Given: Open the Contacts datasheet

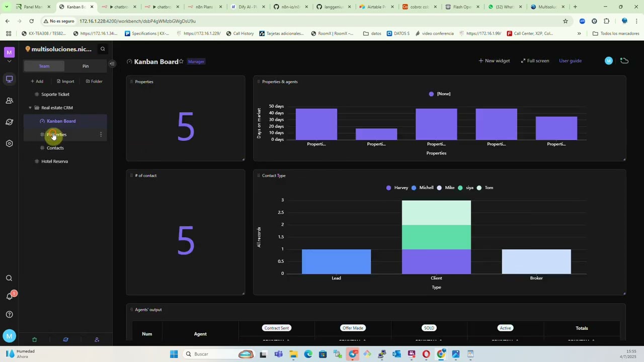Looking at the screenshot, I should pos(55,148).
